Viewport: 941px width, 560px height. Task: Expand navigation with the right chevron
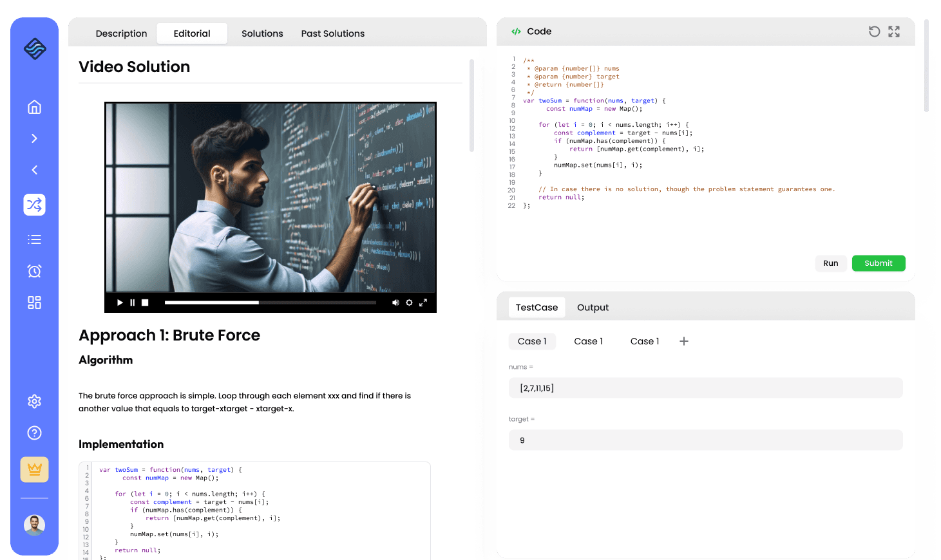pyautogui.click(x=34, y=138)
